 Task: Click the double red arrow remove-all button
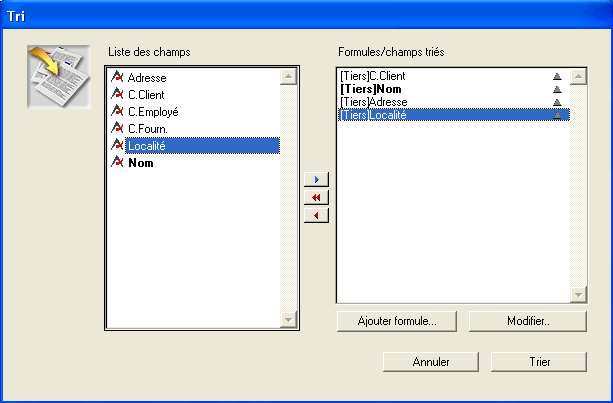coord(316,197)
